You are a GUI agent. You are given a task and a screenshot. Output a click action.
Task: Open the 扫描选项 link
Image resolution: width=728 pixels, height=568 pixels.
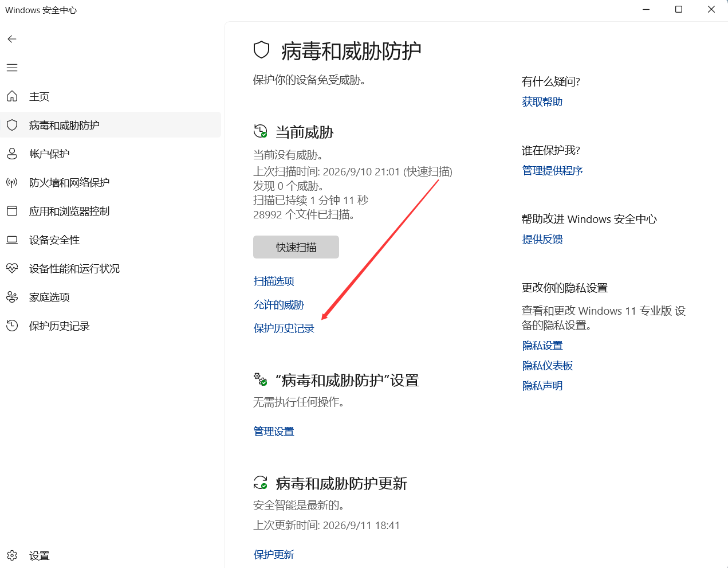tap(274, 281)
